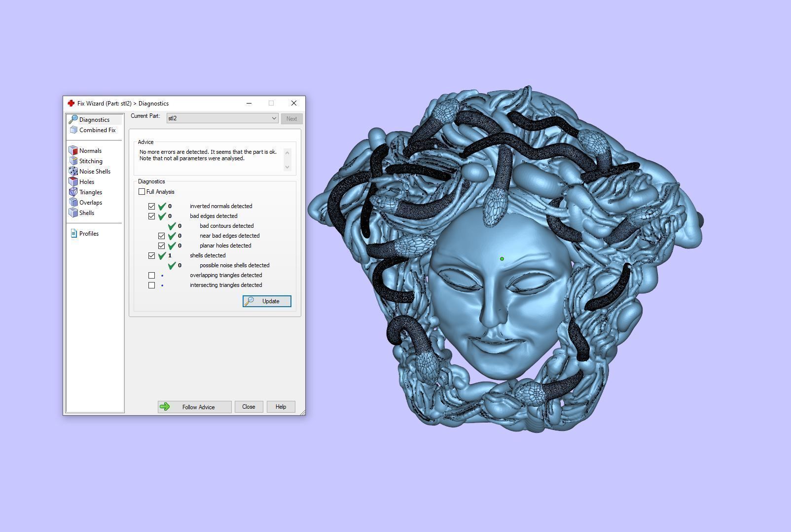Go to the Shells page
The width and height of the screenshot is (791, 532).
tap(87, 213)
